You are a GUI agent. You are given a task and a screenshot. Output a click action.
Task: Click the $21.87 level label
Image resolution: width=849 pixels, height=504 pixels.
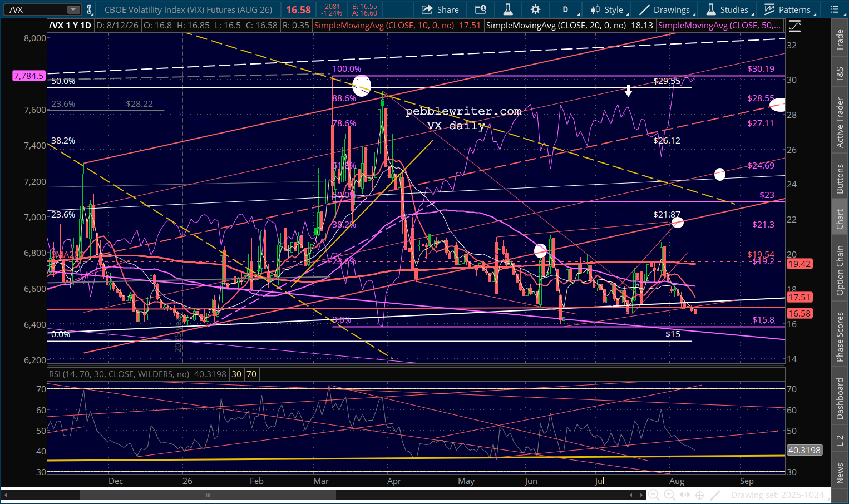pyautogui.click(x=667, y=215)
